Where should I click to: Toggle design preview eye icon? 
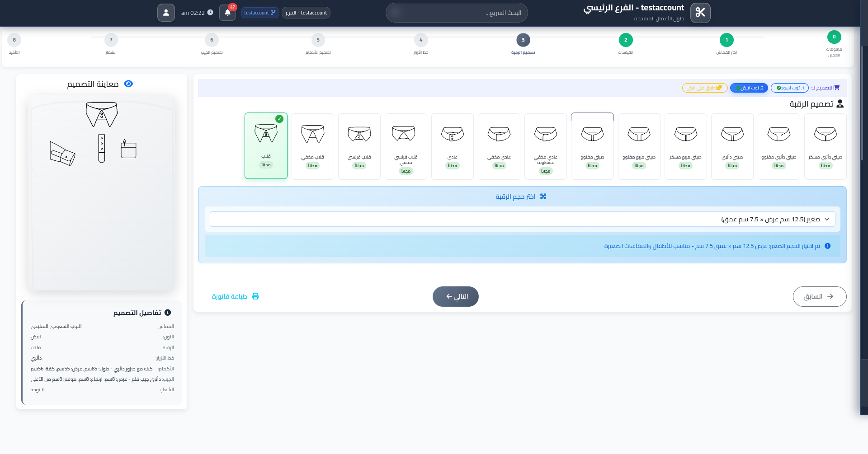128,84
